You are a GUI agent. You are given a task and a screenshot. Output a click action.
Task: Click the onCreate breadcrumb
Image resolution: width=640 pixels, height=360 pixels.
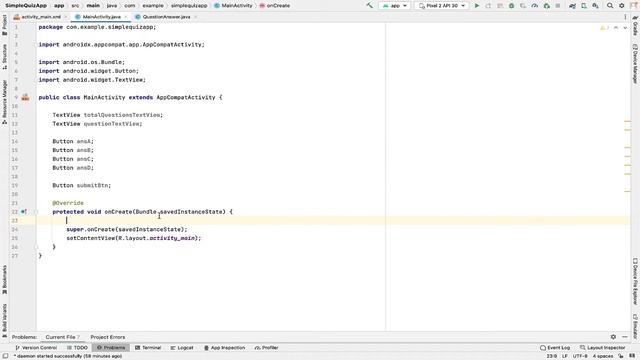click(275, 6)
